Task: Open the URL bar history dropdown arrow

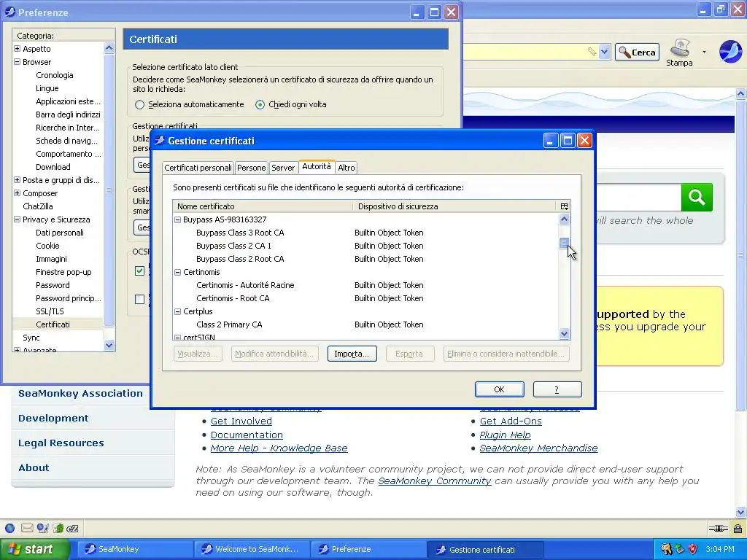Action: point(604,52)
